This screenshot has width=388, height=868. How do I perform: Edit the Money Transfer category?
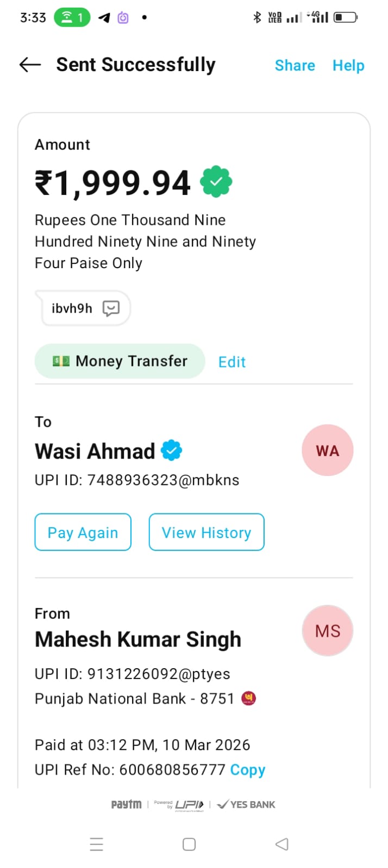tap(232, 362)
